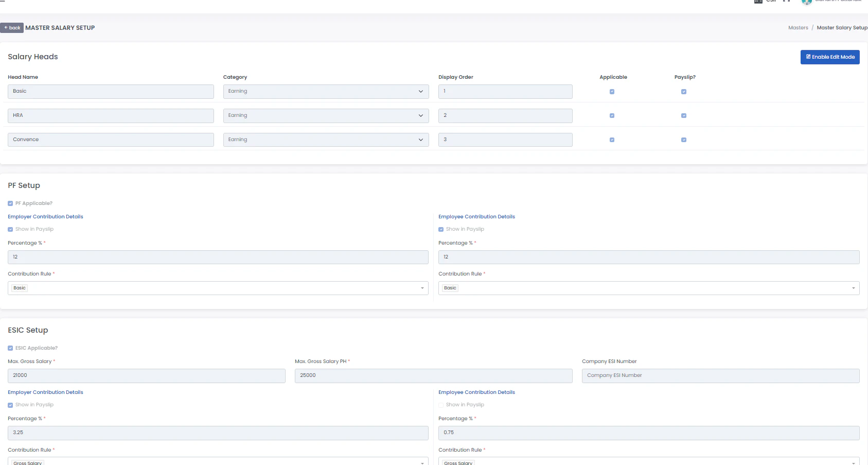Click the back arrow button
The height and width of the screenshot is (465, 868).
pos(12,28)
